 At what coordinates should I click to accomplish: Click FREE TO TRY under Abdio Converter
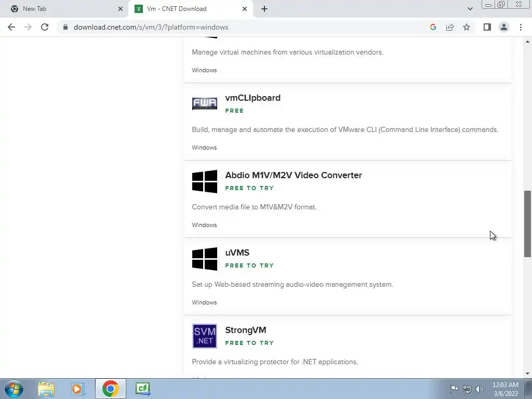(249, 188)
